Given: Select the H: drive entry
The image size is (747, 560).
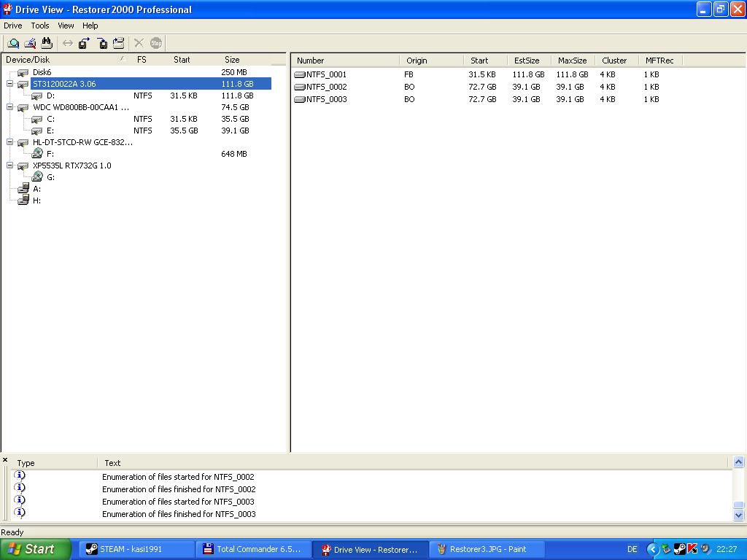Looking at the screenshot, I should [36, 201].
